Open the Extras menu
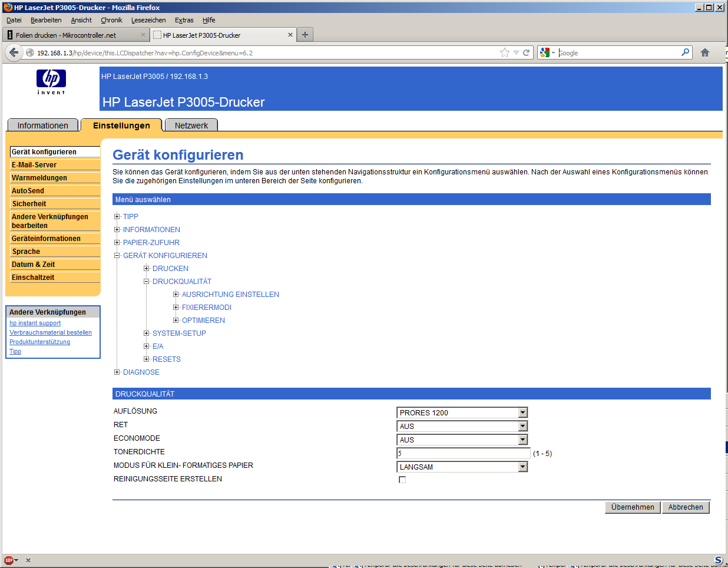Screen dimensions: 728x568 184,20
